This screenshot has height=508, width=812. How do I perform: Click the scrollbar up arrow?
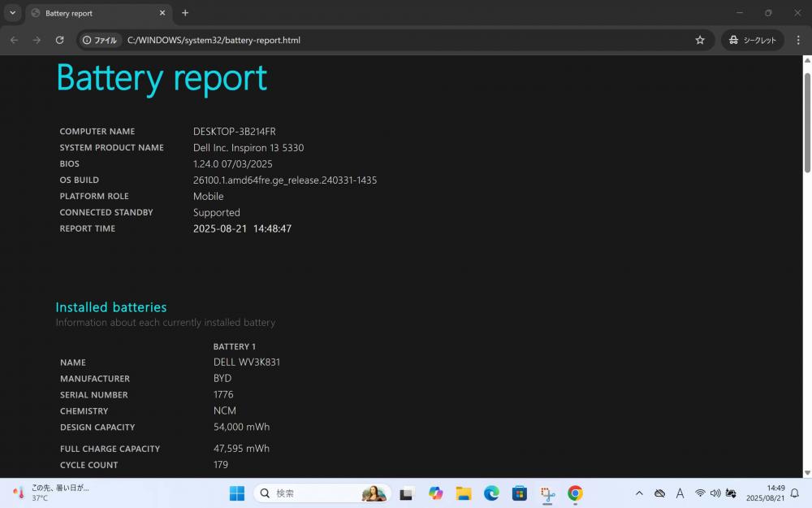(807, 60)
